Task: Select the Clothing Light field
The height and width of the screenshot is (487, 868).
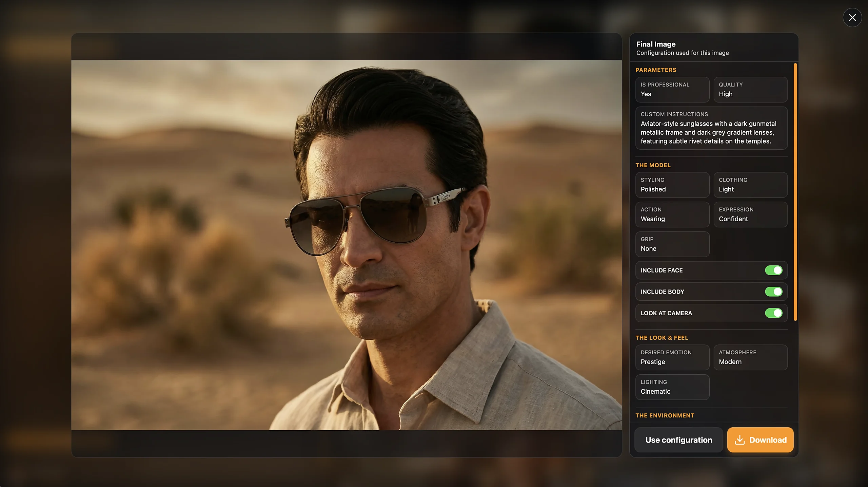Action: 750,185
